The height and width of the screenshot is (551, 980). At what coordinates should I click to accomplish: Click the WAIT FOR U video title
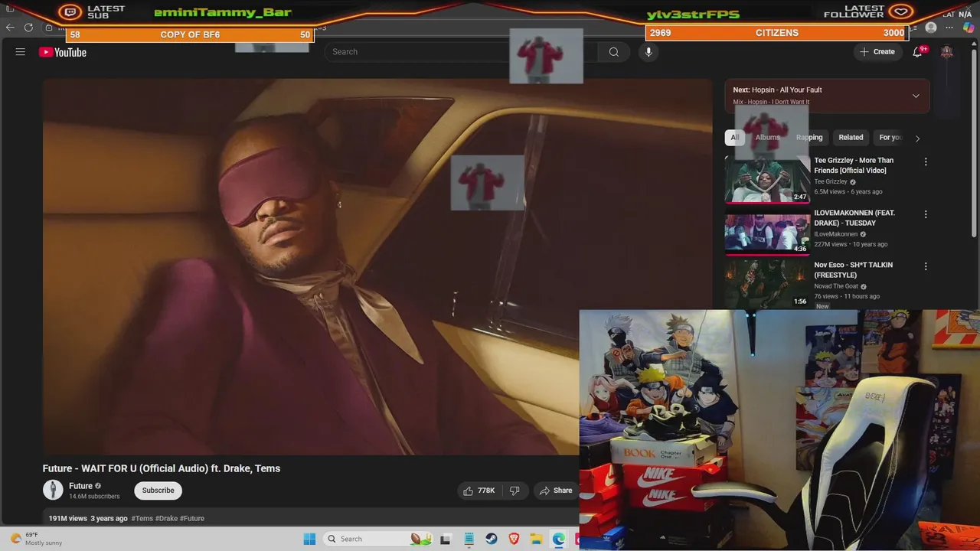pos(162,468)
